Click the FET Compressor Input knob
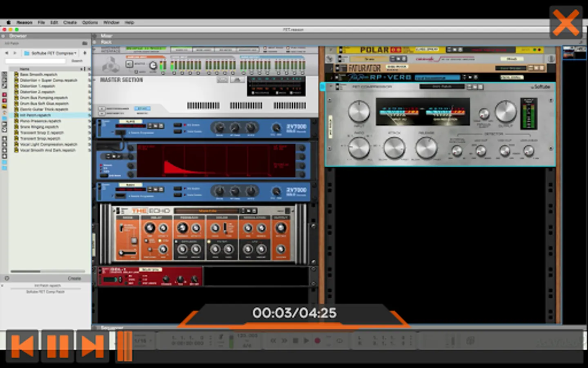 tap(359, 111)
